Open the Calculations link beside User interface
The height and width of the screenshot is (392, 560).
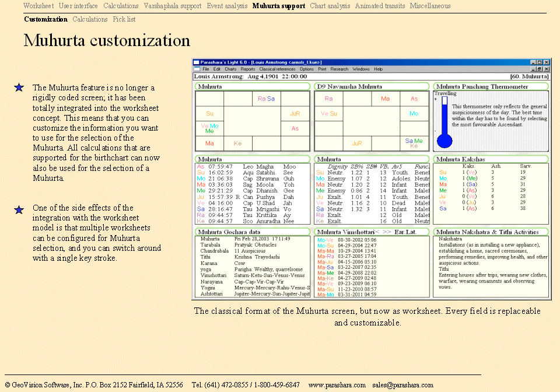[x=121, y=6]
